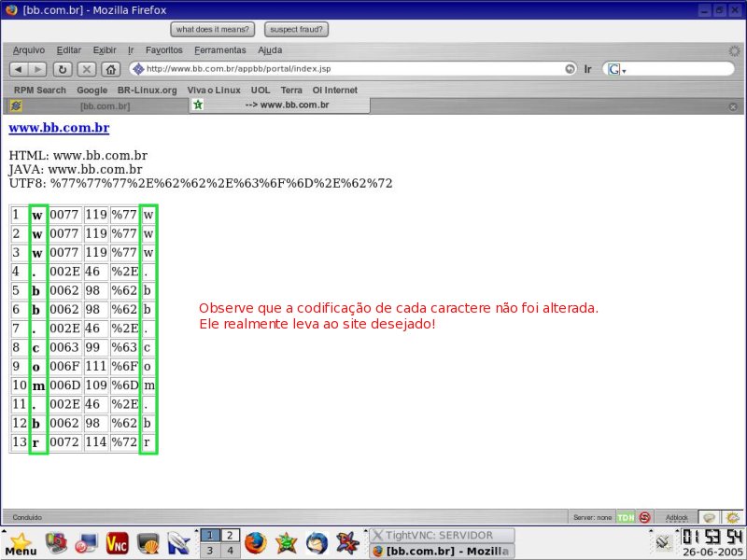This screenshot has height=560, width=747.
Task: Select the TightVNC: SERVIDOR taskbar window
Action: pos(442,536)
